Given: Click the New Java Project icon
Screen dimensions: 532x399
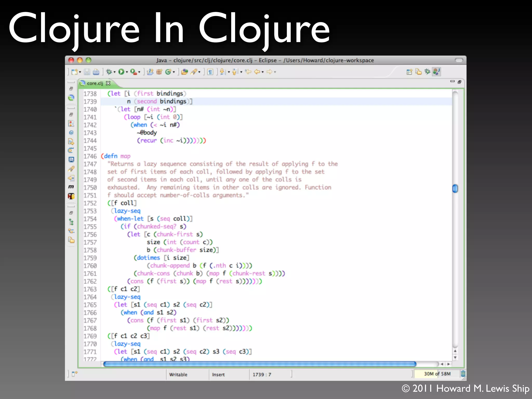Looking at the screenshot, I should (150, 72).
